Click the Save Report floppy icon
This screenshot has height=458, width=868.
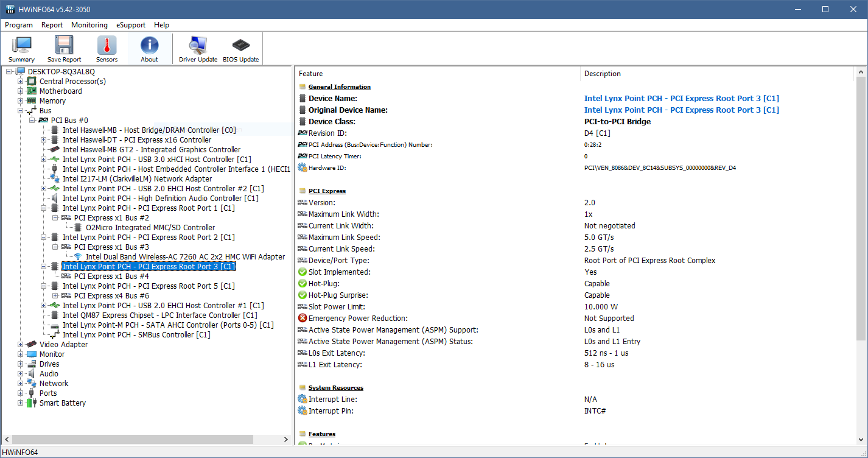(x=64, y=45)
